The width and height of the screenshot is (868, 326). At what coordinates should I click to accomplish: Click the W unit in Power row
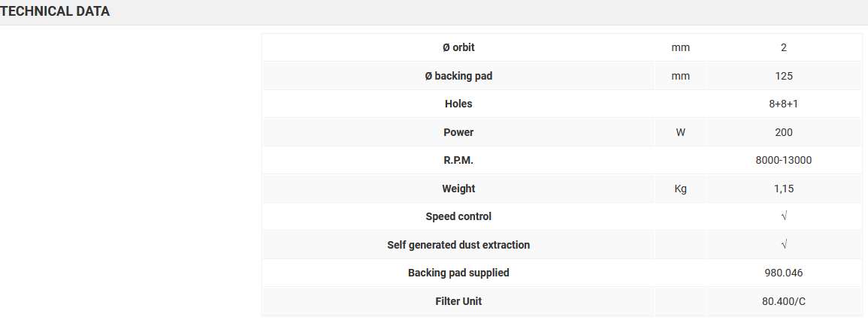click(680, 132)
